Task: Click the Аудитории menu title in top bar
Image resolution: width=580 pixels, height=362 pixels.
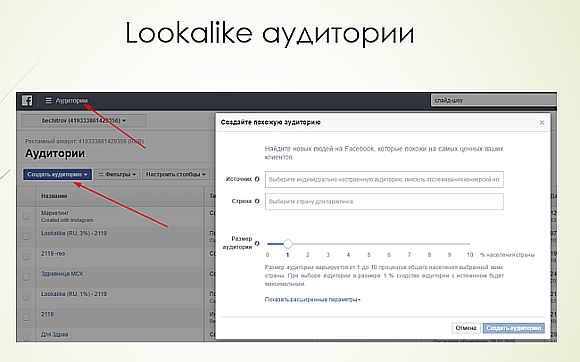Action: pos(72,101)
